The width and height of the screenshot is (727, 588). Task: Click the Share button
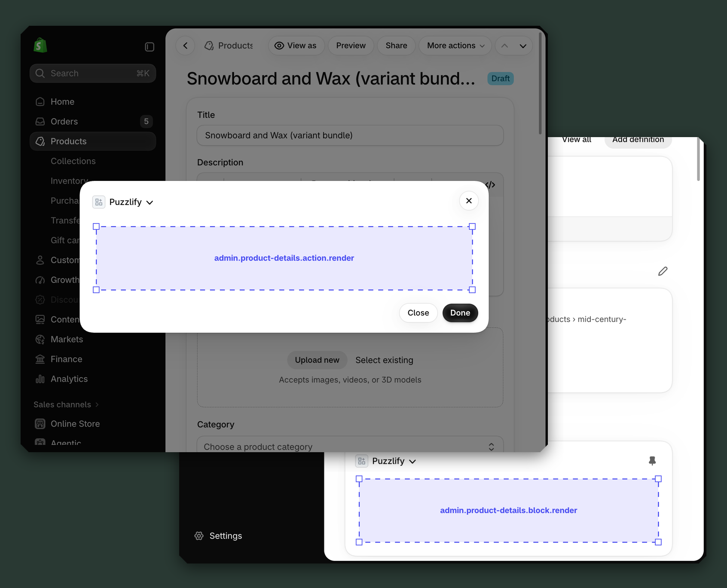coord(396,46)
